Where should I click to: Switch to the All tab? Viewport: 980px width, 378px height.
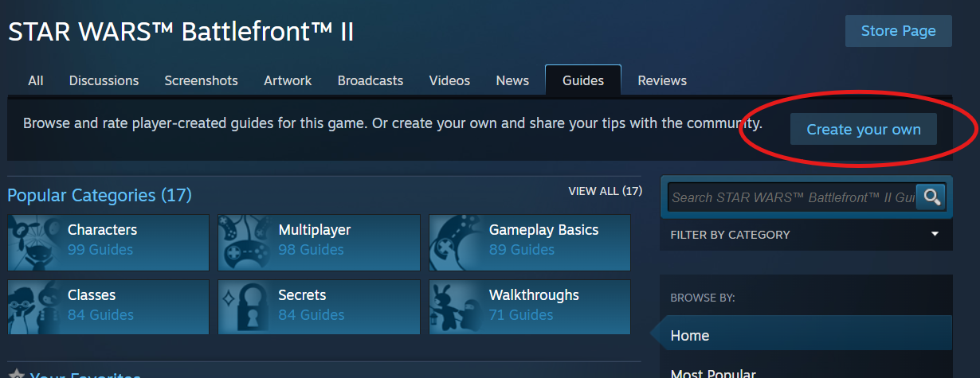click(36, 80)
